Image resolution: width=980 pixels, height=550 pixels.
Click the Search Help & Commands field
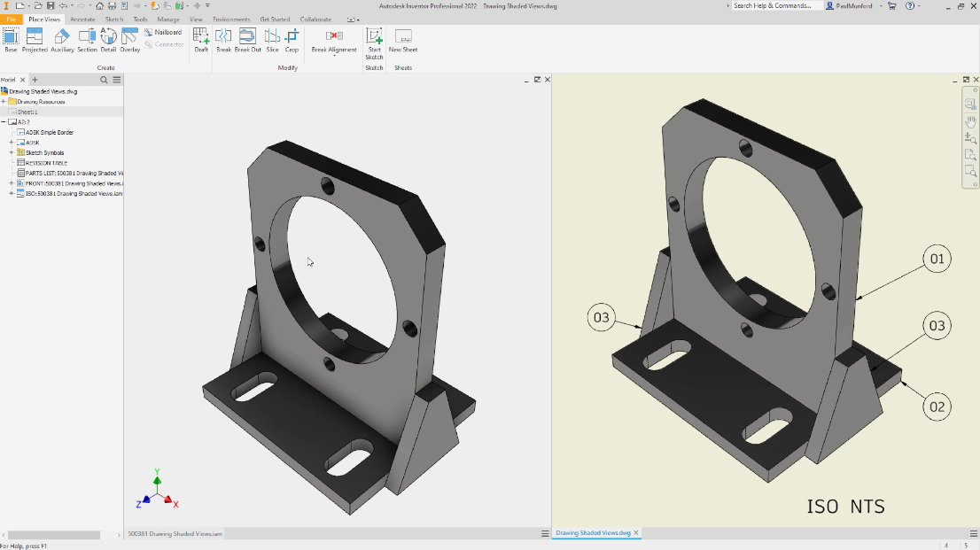pos(775,5)
